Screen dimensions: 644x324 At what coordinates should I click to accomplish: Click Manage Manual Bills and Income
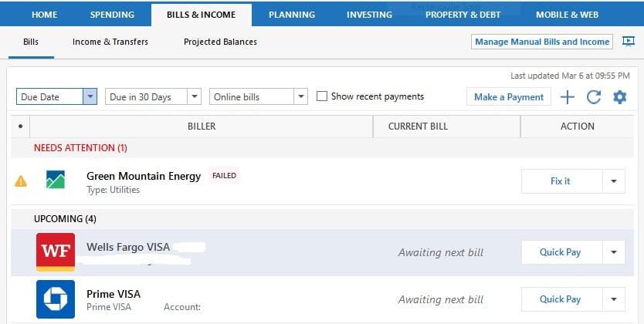[x=542, y=42]
